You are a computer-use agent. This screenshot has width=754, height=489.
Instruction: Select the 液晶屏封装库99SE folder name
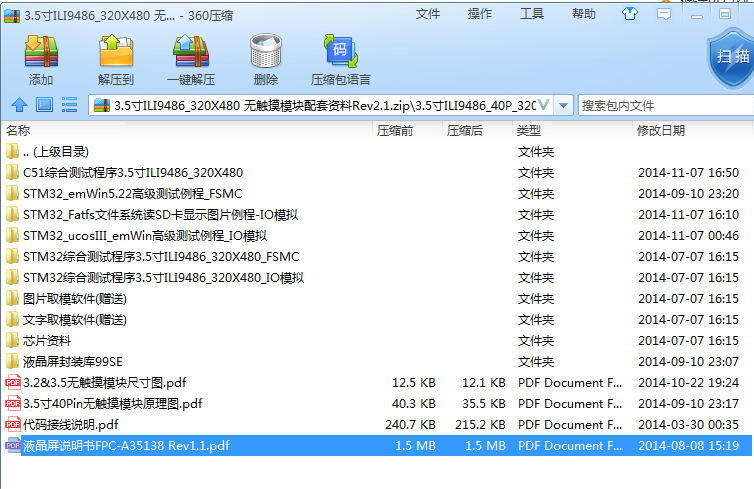tap(72, 362)
